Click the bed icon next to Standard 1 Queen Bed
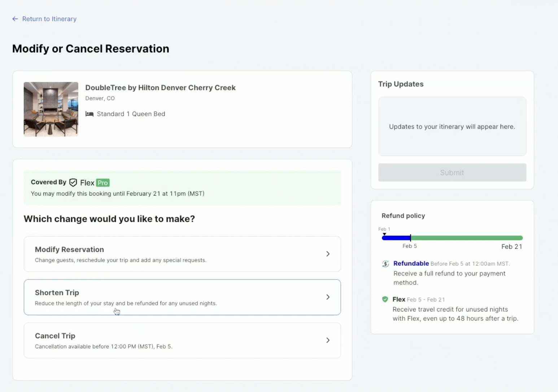This screenshot has width=558, height=392. click(x=90, y=114)
